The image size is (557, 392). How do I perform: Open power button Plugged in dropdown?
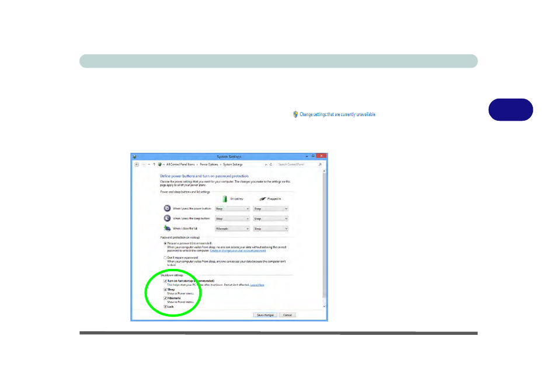point(270,209)
